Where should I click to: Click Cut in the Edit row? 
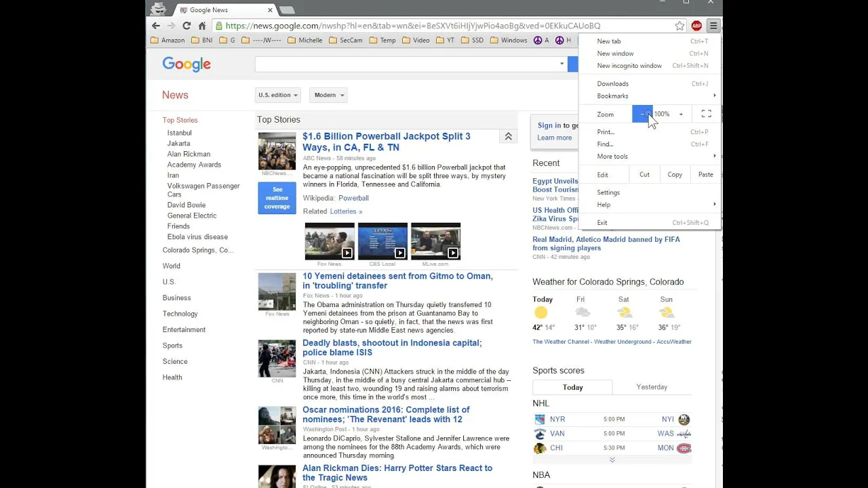click(x=644, y=175)
